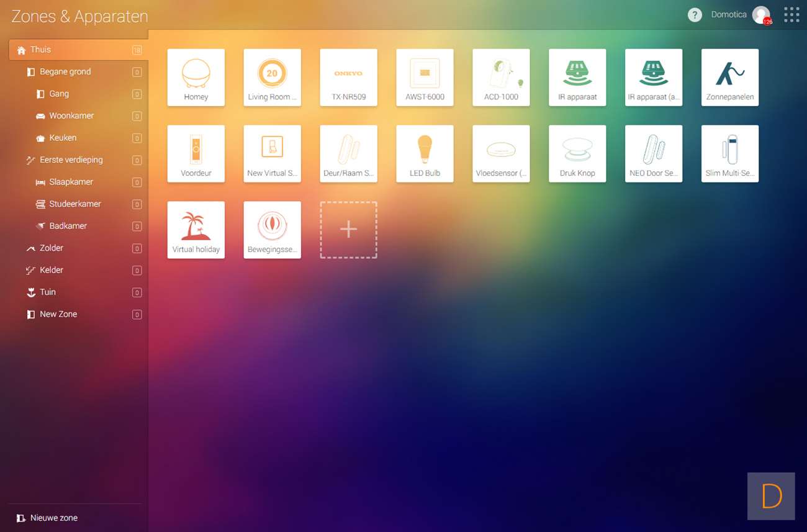Click the device count badge for Woonkamer
Image resolution: width=807 pixels, height=532 pixels.
tap(137, 116)
